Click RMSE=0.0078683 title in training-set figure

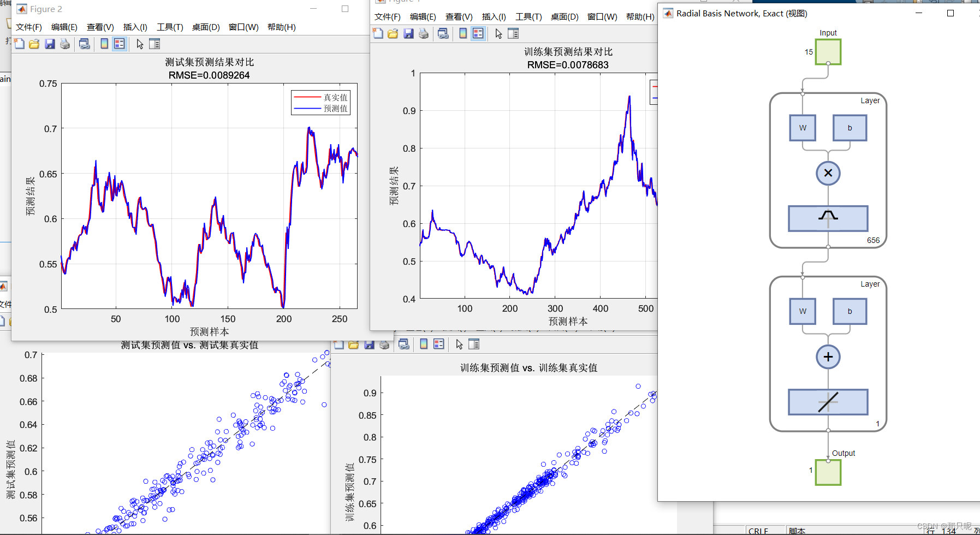[568, 65]
